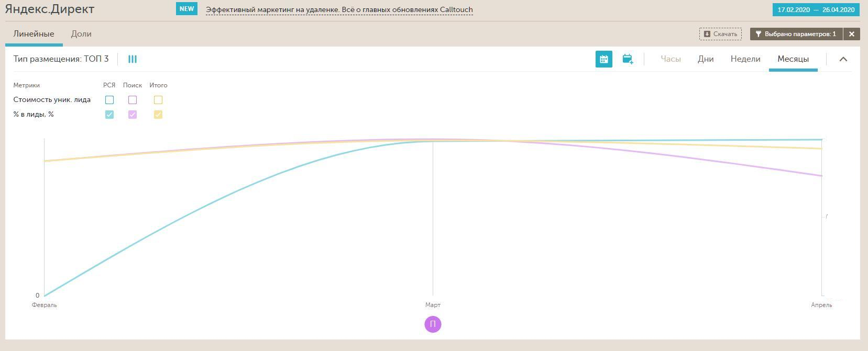
Task: Open the date range 17.02.2020 — 26.04.2020 picker
Action: [x=816, y=9]
